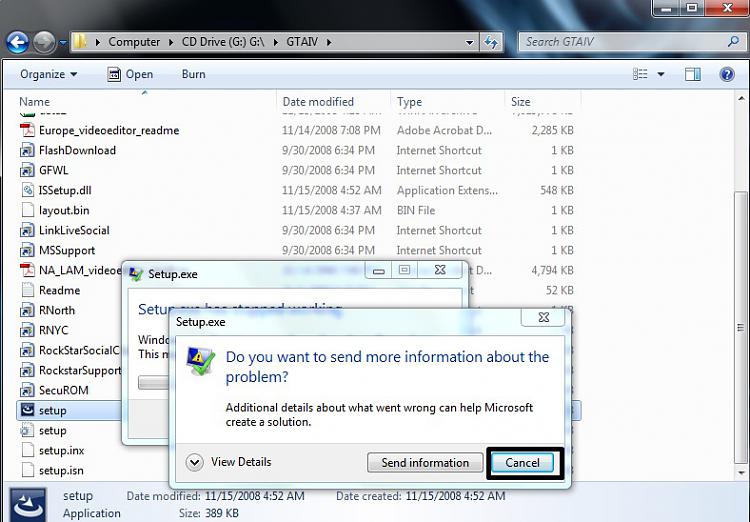
Task: Select the RNorth shortcut icon
Action: [28, 310]
